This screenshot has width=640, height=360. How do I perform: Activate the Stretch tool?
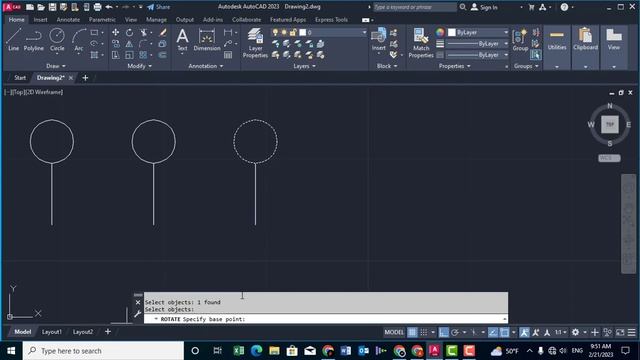click(x=116, y=55)
